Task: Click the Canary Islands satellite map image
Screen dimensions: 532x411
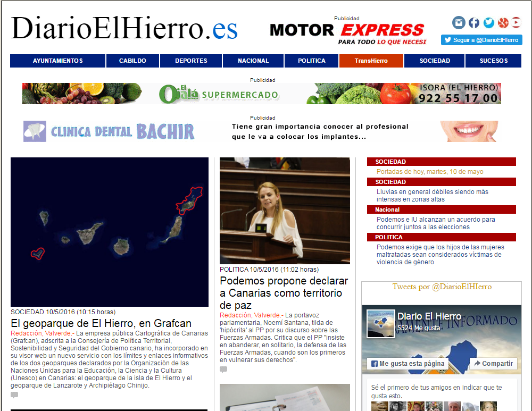Action: click(x=110, y=232)
